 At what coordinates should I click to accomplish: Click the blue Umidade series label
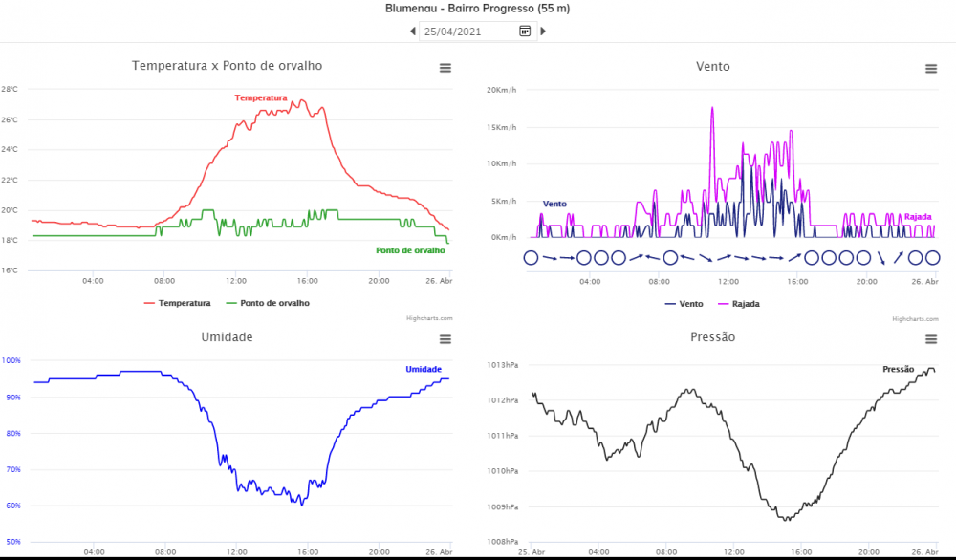pos(424,369)
